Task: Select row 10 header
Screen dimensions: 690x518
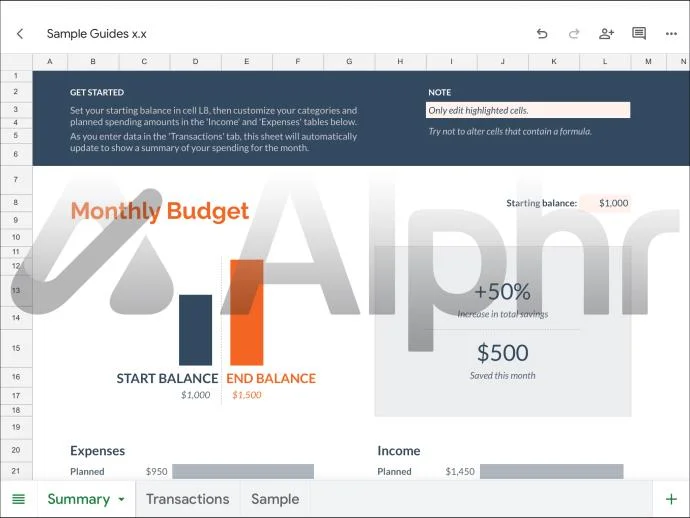Action: click(16, 237)
